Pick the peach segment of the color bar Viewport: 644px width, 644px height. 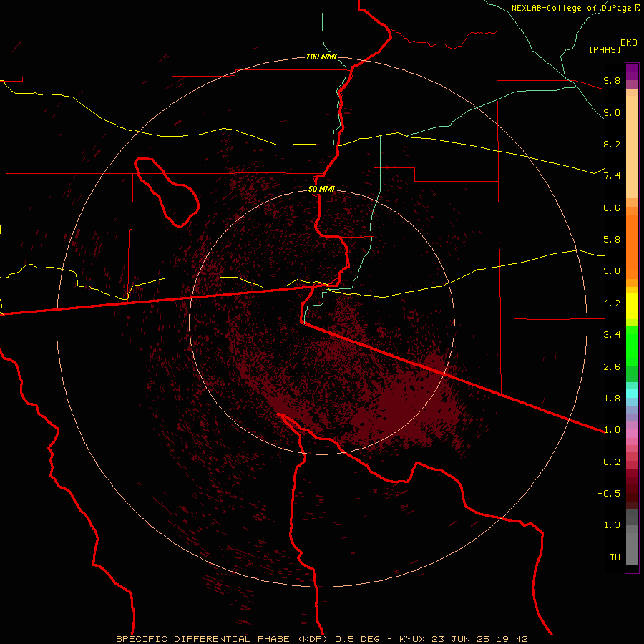coord(632,147)
